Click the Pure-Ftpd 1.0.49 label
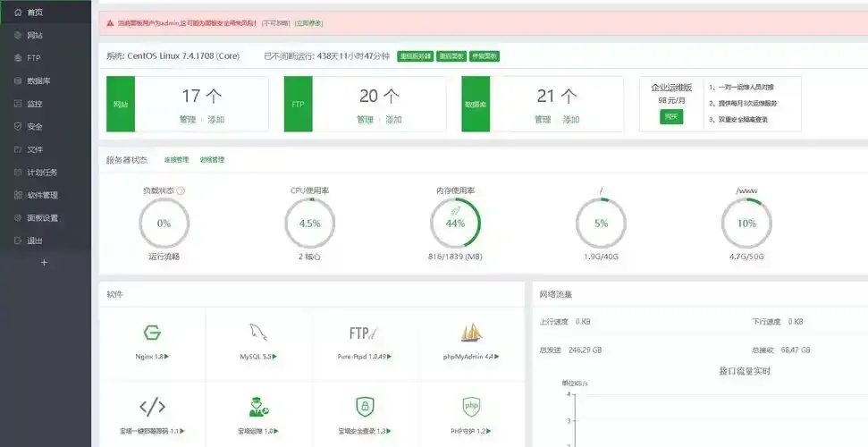Image resolution: width=868 pixels, height=447 pixels. (364, 357)
